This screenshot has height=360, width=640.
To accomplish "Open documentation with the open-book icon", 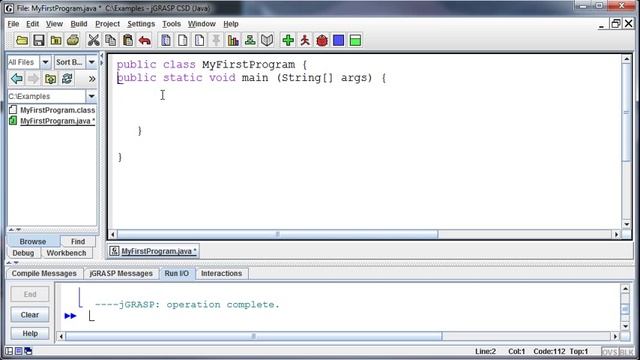I will tap(267, 40).
